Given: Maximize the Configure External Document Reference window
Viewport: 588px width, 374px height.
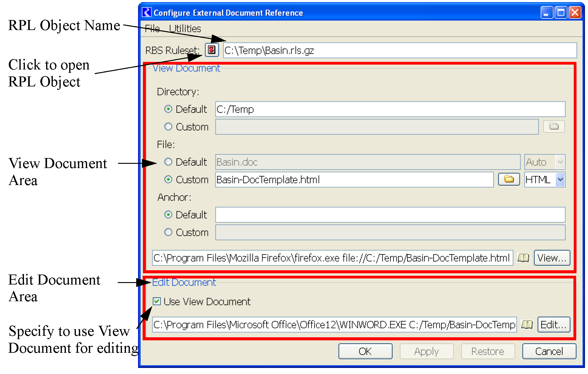Looking at the screenshot, I should click(561, 12).
